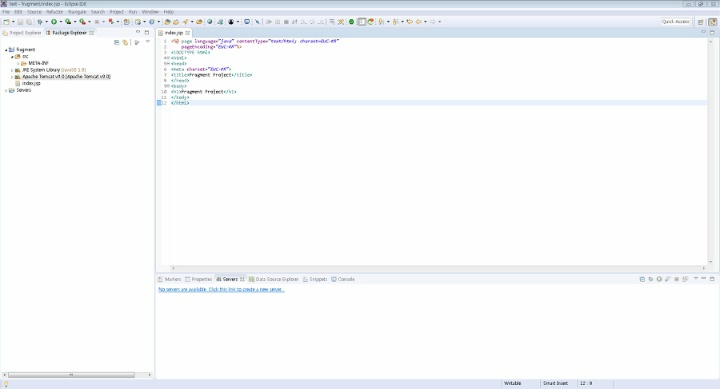The height and width of the screenshot is (389, 720).
Task: Open the Package Explorer view menu triangle
Action: coord(148,42)
